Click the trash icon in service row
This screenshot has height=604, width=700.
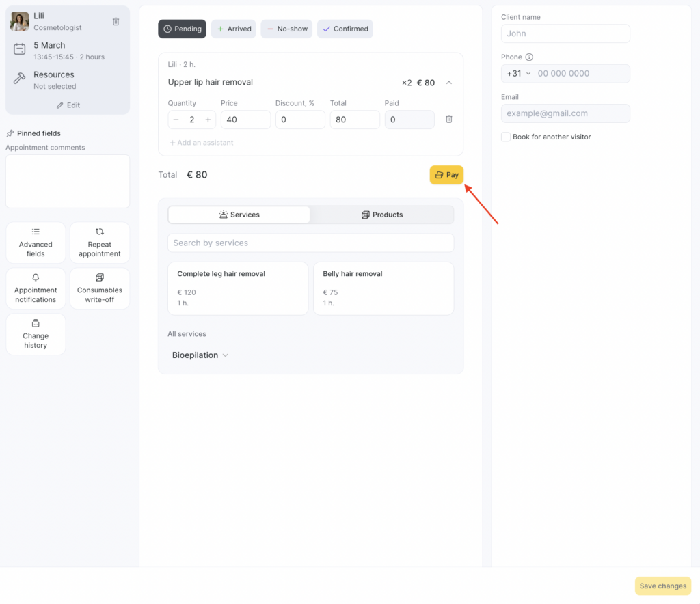click(448, 119)
